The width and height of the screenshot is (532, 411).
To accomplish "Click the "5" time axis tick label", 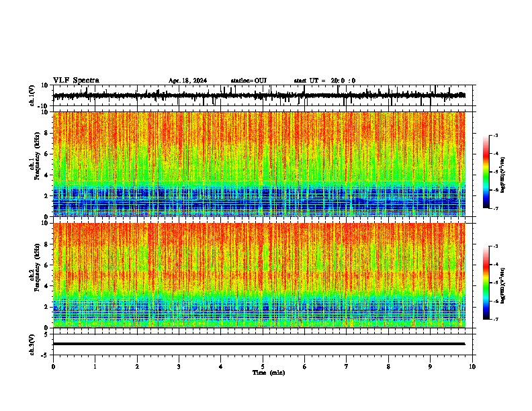I will 263,367.
